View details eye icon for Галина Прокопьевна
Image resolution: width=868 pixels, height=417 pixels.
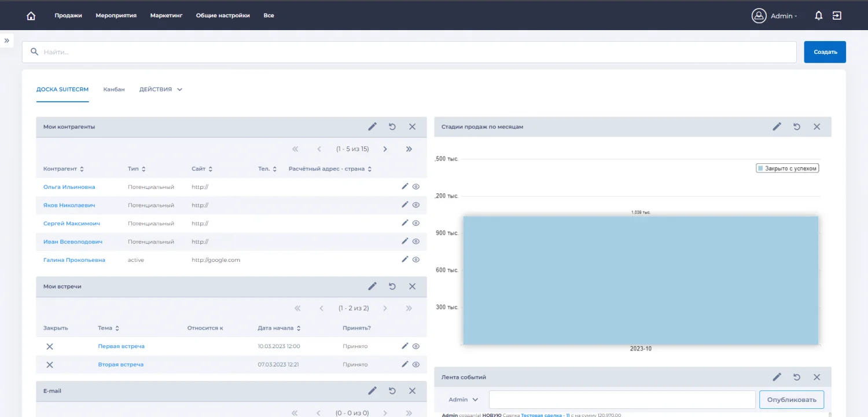pyautogui.click(x=415, y=260)
